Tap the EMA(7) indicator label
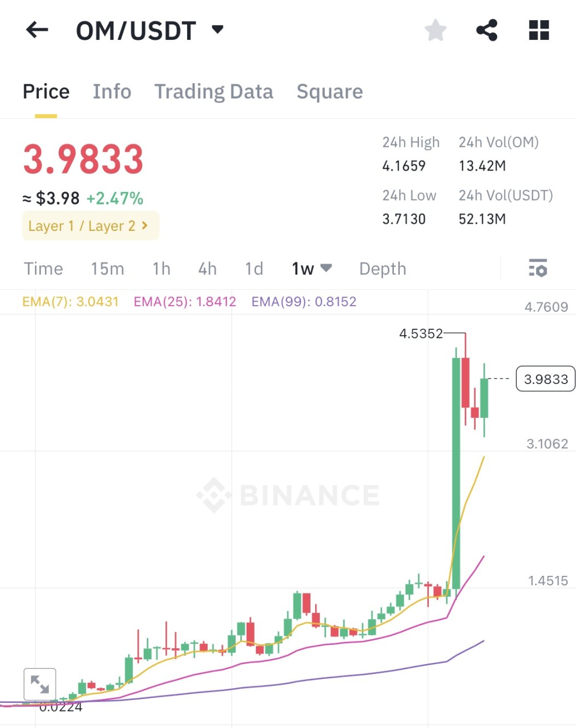 tap(70, 301)
